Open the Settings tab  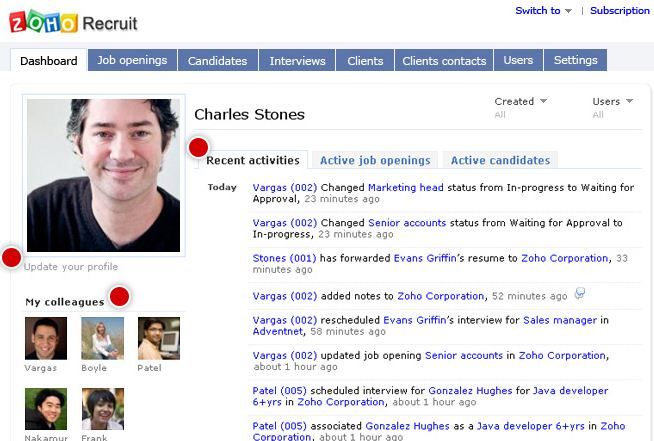[576, 60]
